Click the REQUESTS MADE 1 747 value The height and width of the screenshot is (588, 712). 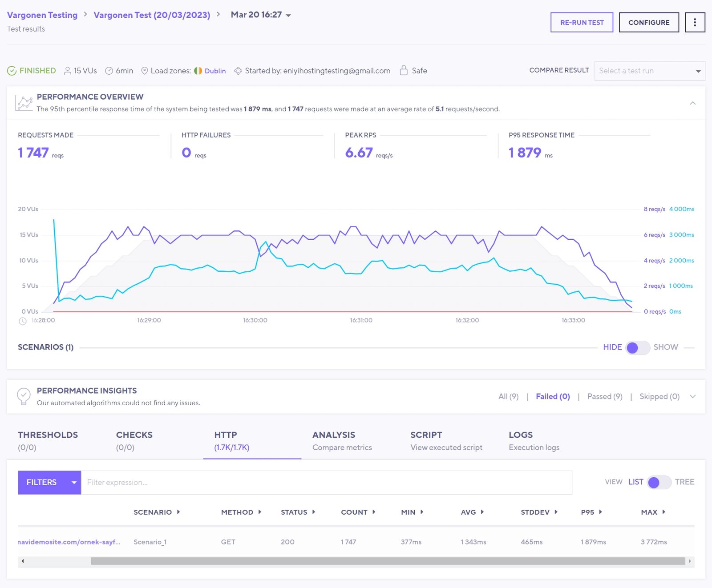[x=33, y=153]
